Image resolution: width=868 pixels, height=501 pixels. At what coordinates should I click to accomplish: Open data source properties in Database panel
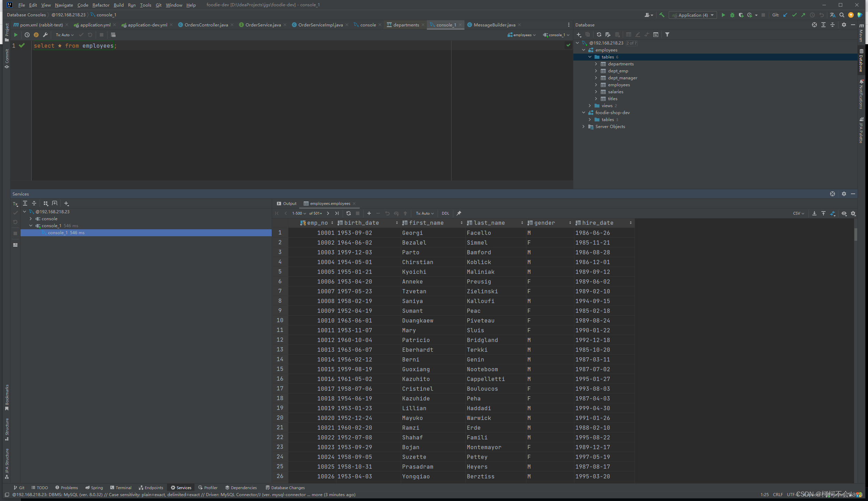pyautogui.click(x=608, y=34)
